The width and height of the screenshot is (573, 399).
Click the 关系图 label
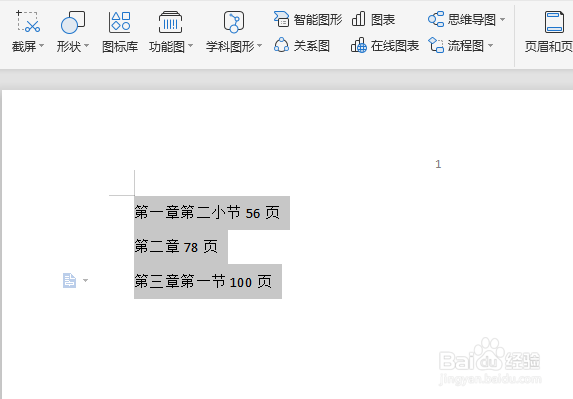click(312, 46)
